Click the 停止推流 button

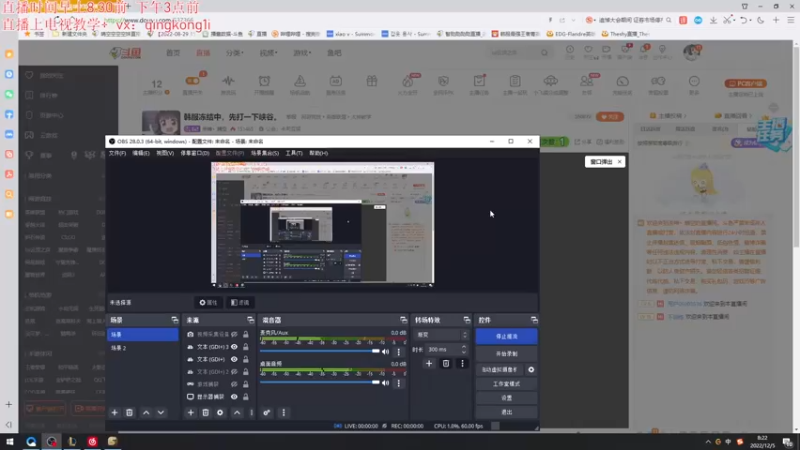point(506,336)
